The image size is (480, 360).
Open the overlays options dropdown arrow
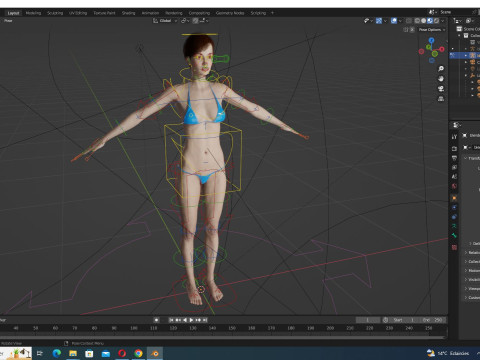point(400,21)
